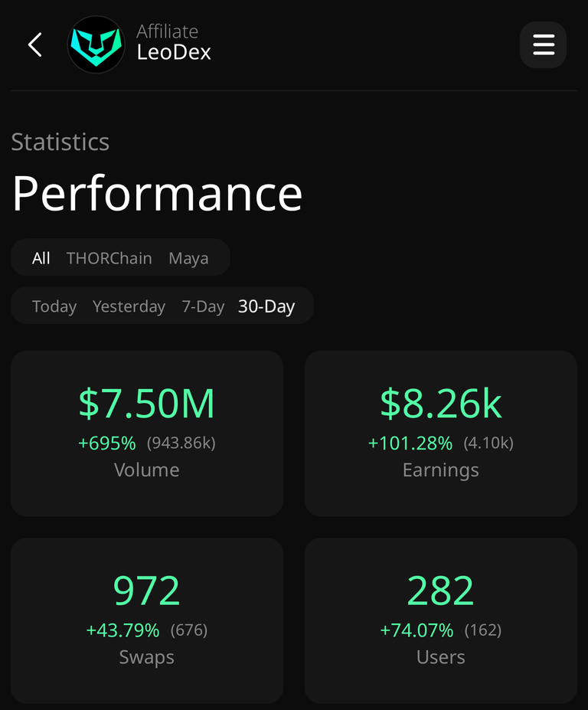
Task: Click the +74.07% users change
Action: (x=416, y=630)
